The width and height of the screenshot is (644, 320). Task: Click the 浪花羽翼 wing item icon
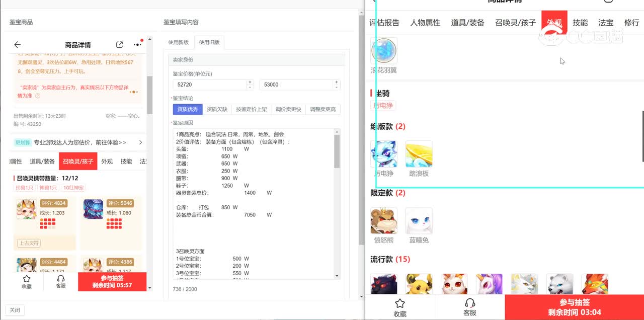[384, 51]
